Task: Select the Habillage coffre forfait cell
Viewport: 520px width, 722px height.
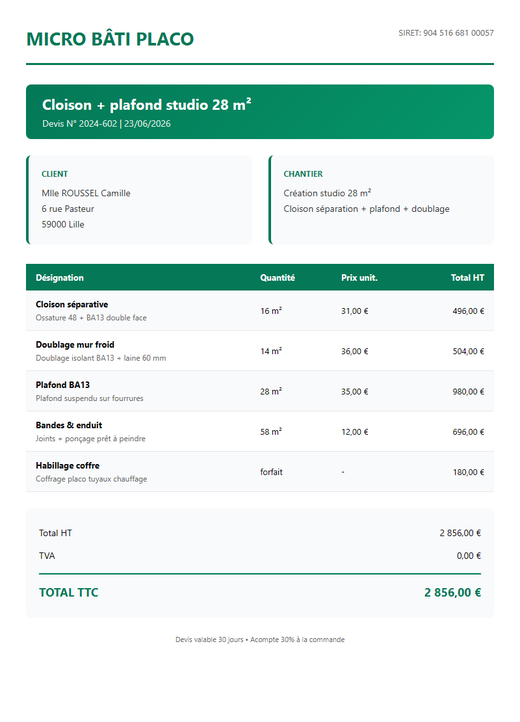Action: click(x=271, y=472)
